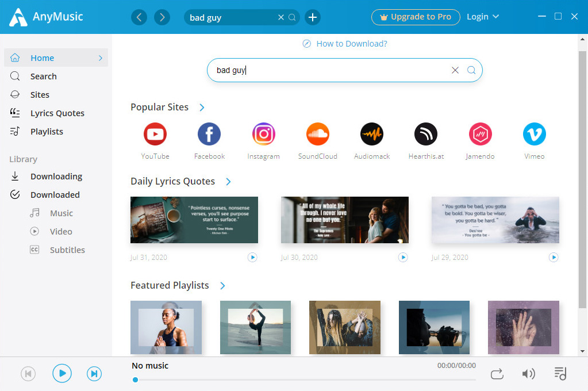Clear the main search box text
The height and width of the screenshot is (391, 588).
[455, 70]
